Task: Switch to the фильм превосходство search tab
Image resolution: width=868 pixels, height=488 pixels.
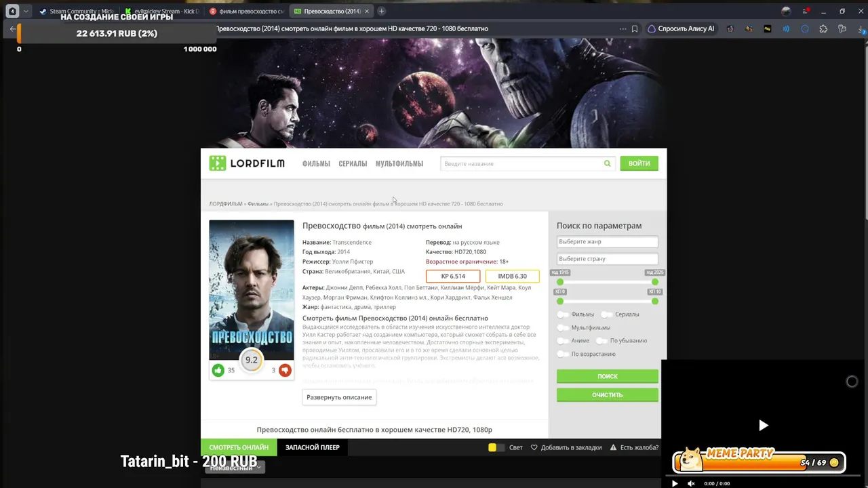Action: (x=245, y=11)
